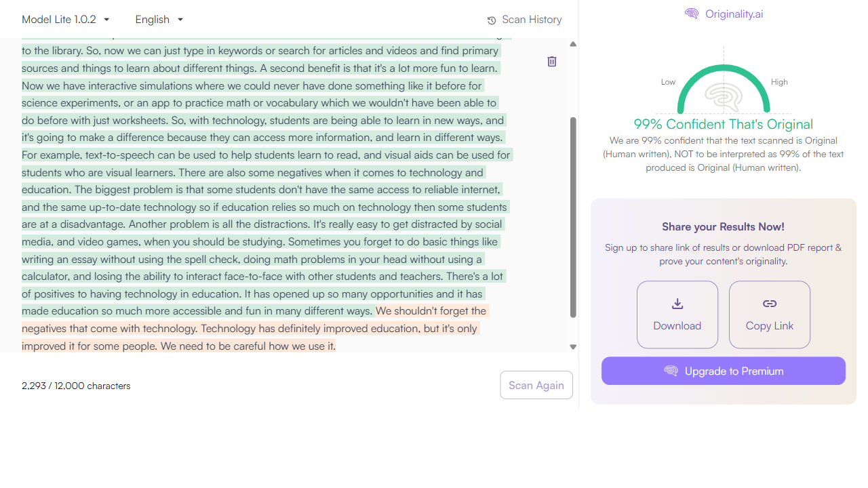Click the chain link icon
Viewport: 868px width, 488px height.
[770, 304]
